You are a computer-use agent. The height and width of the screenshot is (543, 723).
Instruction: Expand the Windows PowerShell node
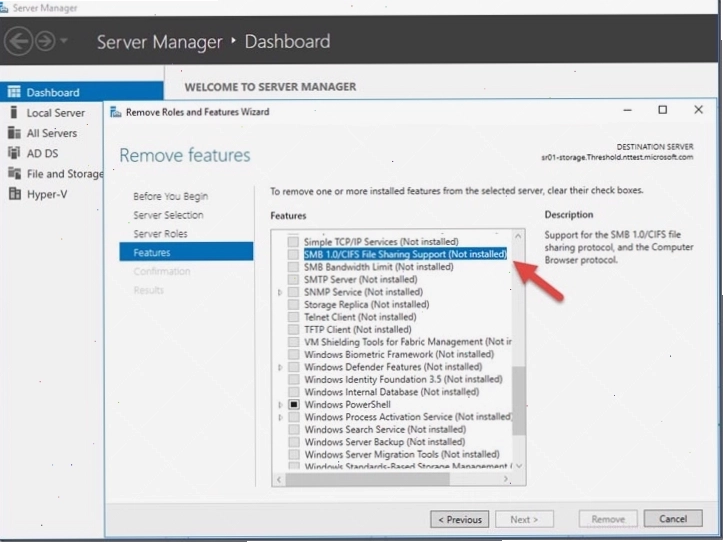pos(280,405)
